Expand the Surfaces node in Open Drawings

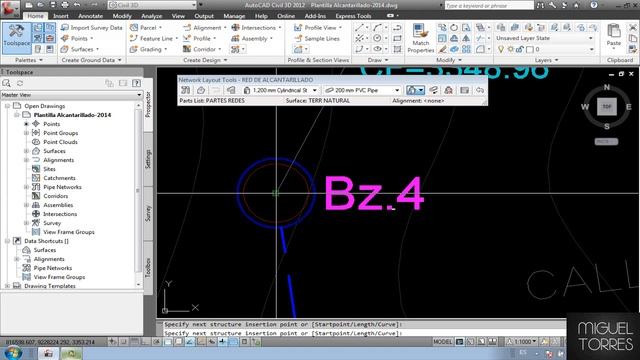[x=26, y=151]
